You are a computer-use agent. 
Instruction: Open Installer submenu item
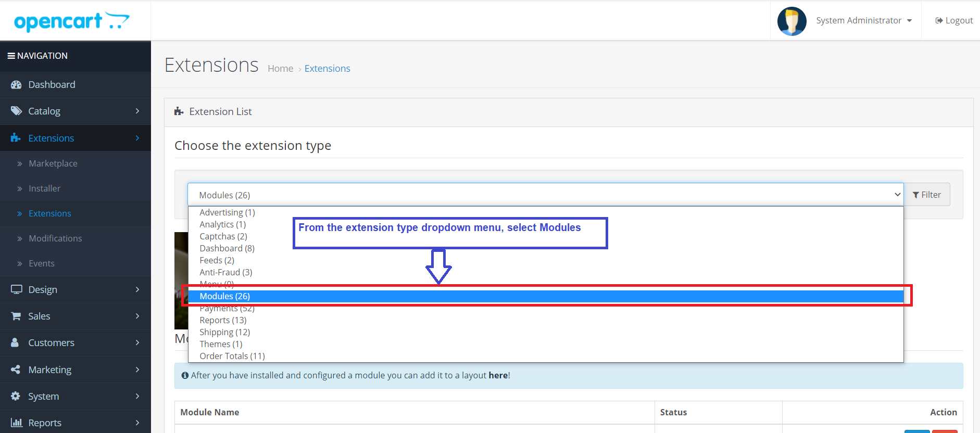[76, 188]
